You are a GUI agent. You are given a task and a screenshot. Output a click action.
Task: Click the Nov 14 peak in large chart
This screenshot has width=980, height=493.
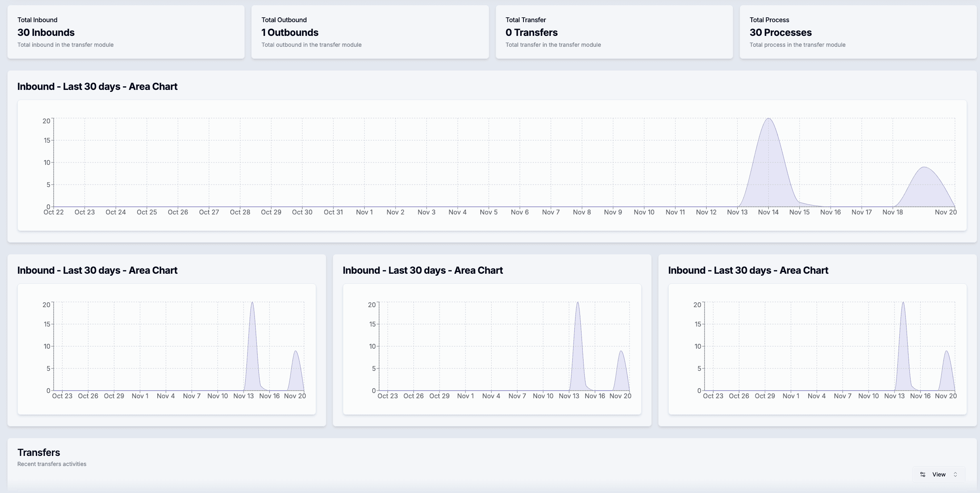(x=769, y=119)
